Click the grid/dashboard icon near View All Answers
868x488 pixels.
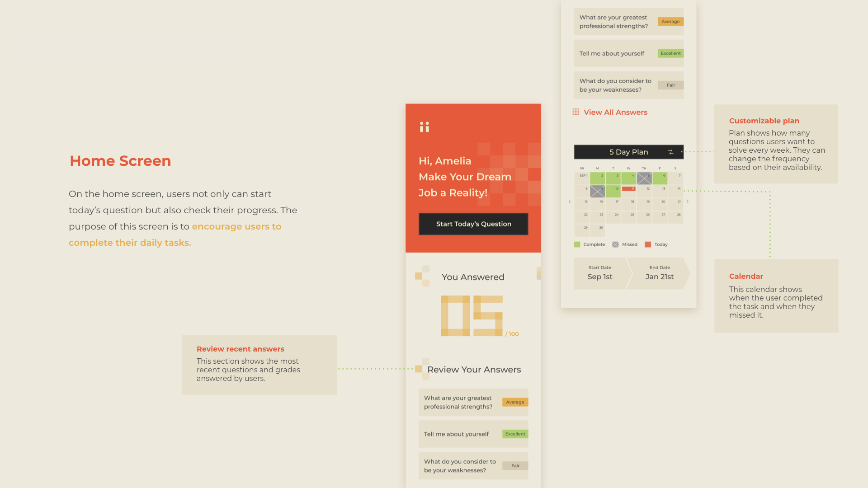576,112
